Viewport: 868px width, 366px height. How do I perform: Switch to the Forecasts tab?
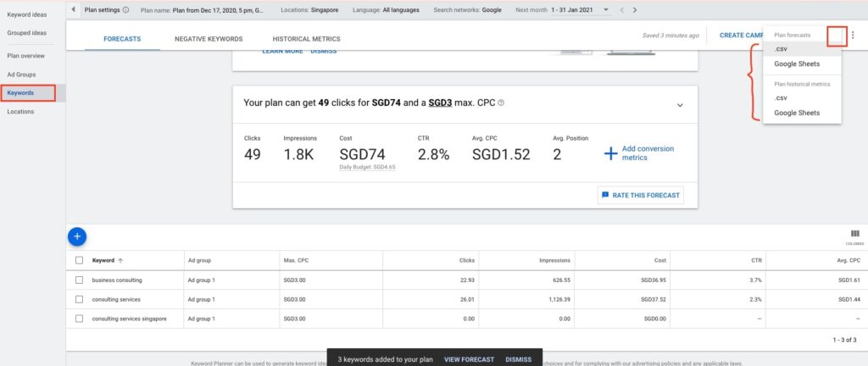pos(122,39)
